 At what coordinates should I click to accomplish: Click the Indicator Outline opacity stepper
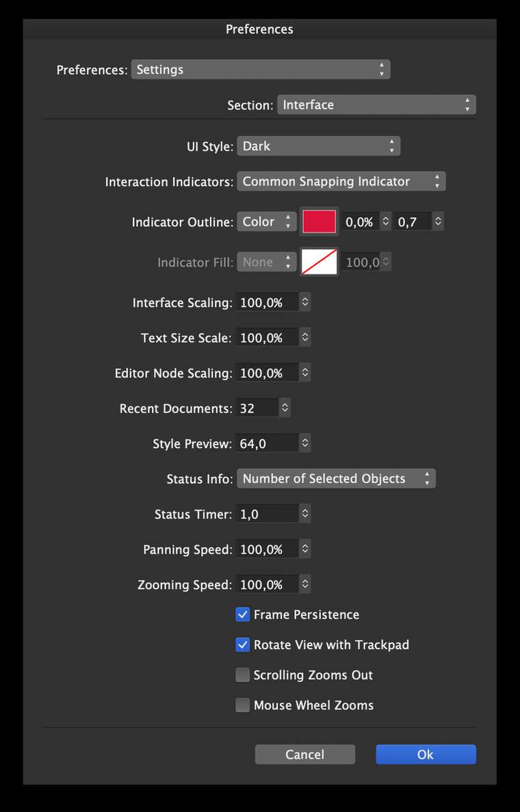coord(385,222)
